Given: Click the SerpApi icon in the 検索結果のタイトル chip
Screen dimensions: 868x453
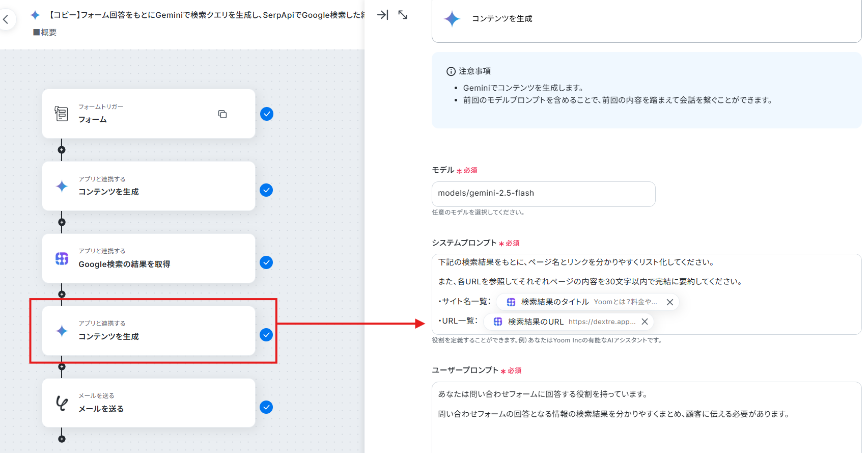Looking at the screenshot, I should [x=511, y=302].
